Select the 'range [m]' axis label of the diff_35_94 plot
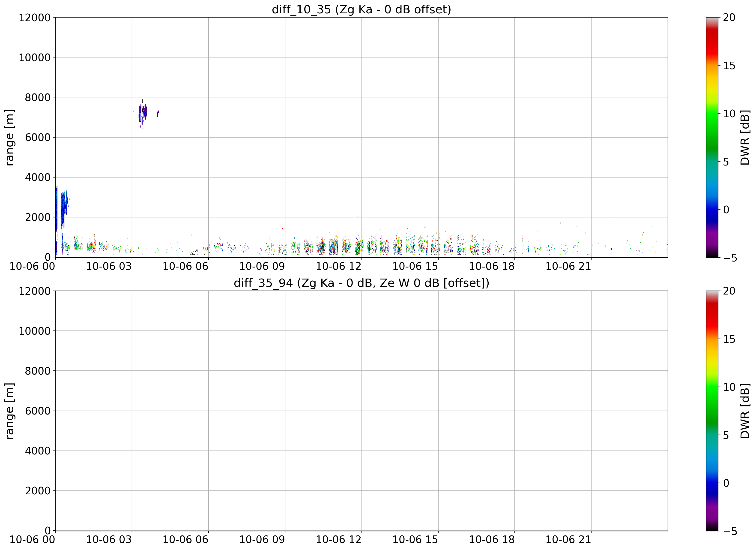 point(9,411)
